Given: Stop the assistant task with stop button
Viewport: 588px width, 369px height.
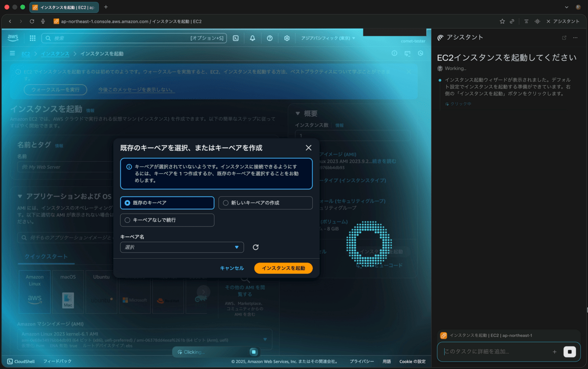Looking at the screenshot, I should tap(570, 352).
